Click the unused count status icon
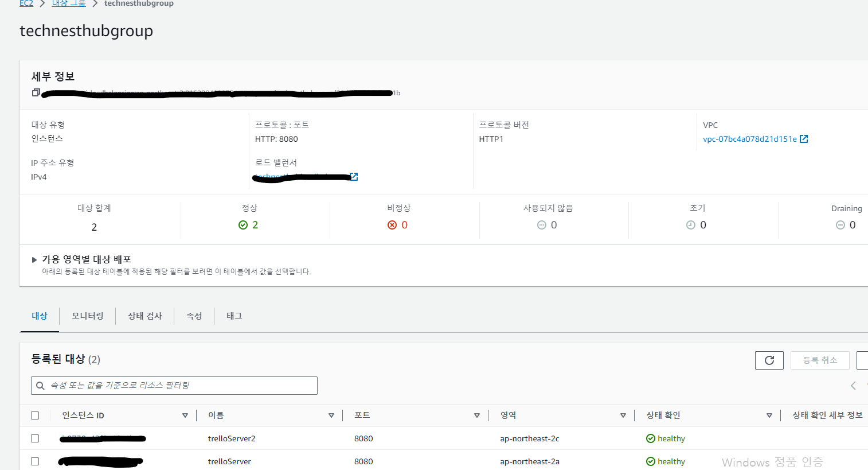Viewport: 868px width, 470px height. pyautogui.click(x=542, y=225)
